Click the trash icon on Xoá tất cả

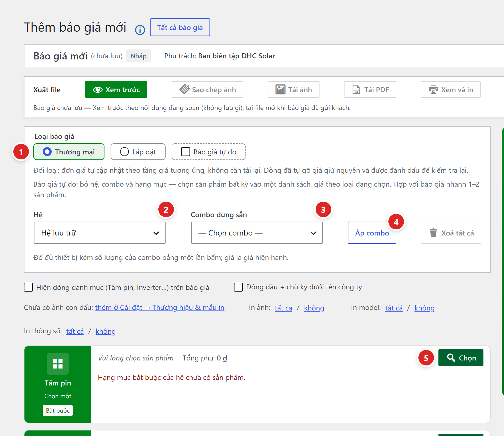point(433,233)
